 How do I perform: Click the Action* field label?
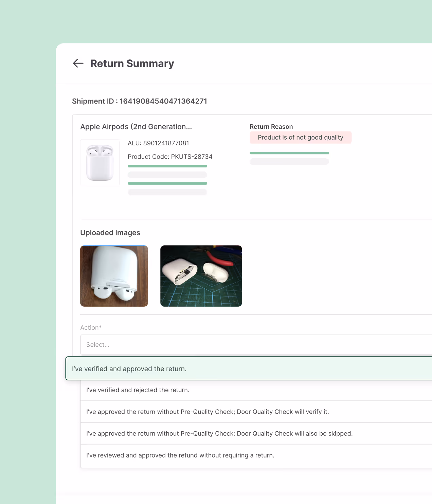coord(91,327)
